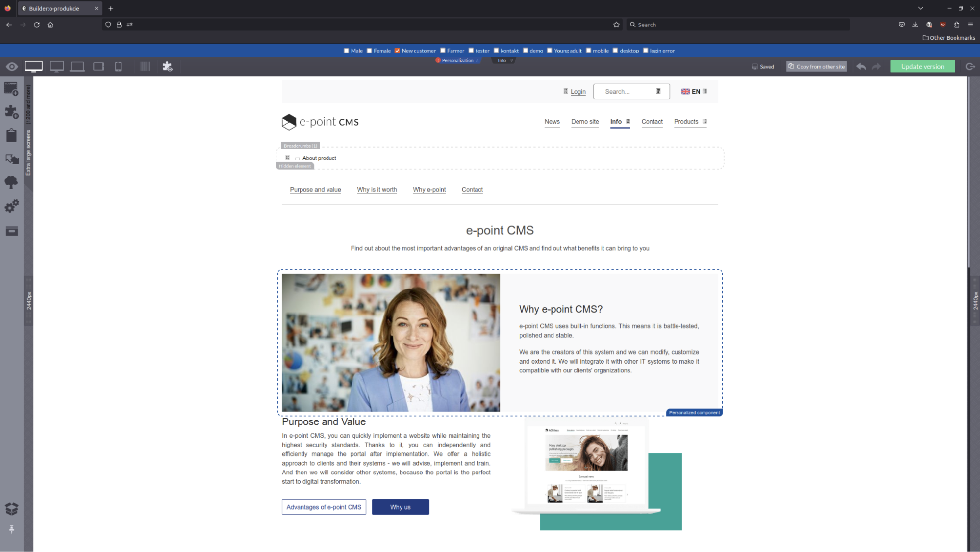The width and height of the screenshot is (980, 552).
Task: Open the clipboard panel in the sidebar
Action: point(11,135)
